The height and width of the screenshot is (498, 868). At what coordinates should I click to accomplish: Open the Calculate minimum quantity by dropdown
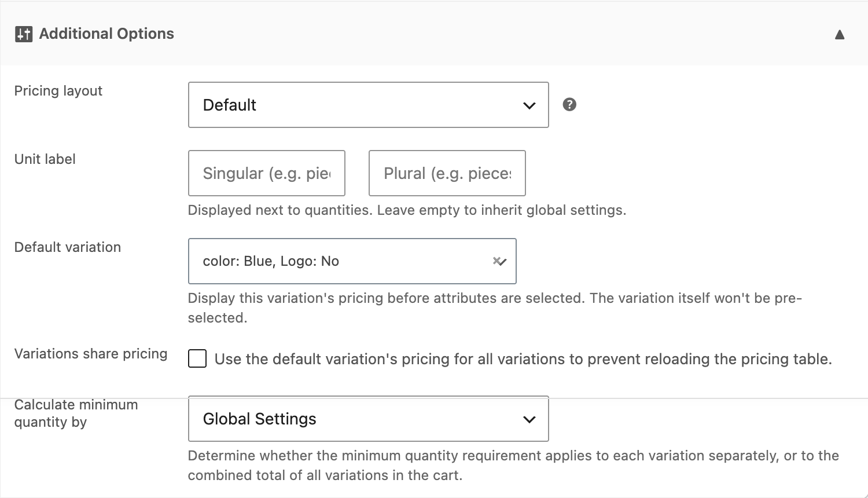[369, 419]
